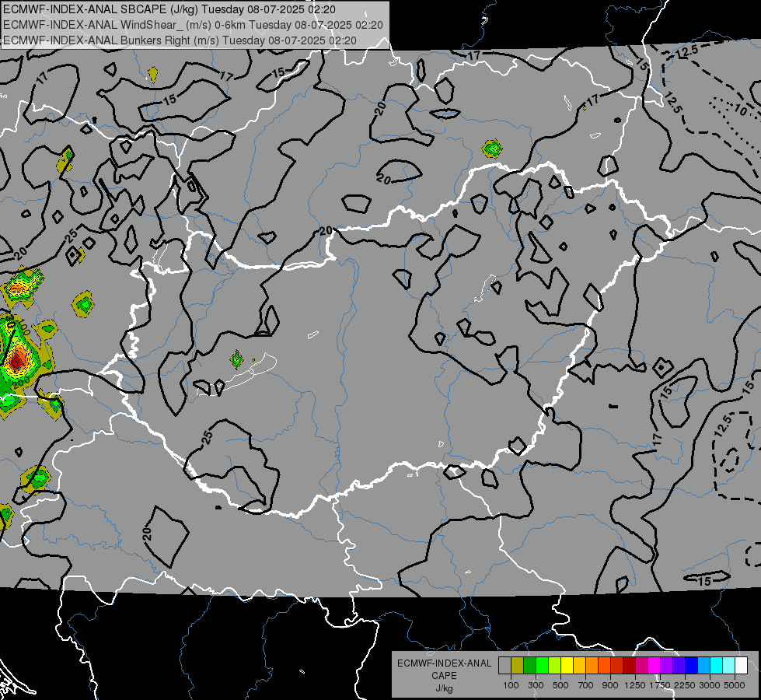Image resolution: width=761 pixels, height=700 pixels.
Task: Click the legend value 100
Action: pyautogui.click(x=511, y=685)
